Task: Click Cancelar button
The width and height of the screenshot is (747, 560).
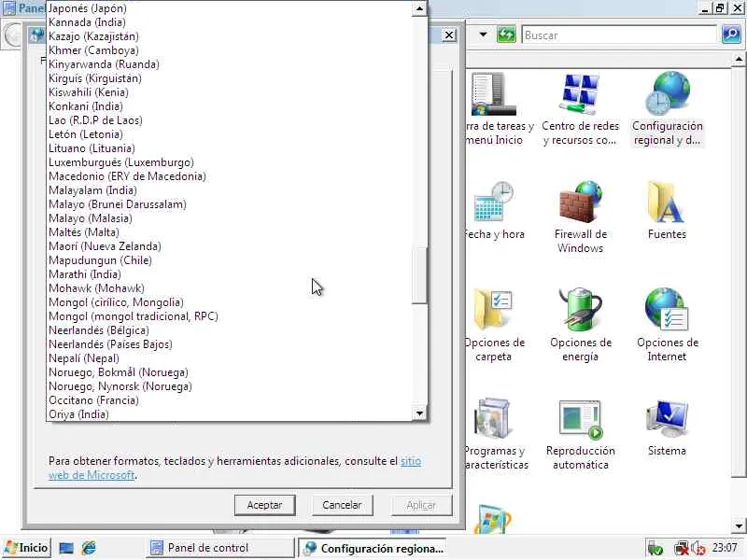Action: click(x=342, y=505)
